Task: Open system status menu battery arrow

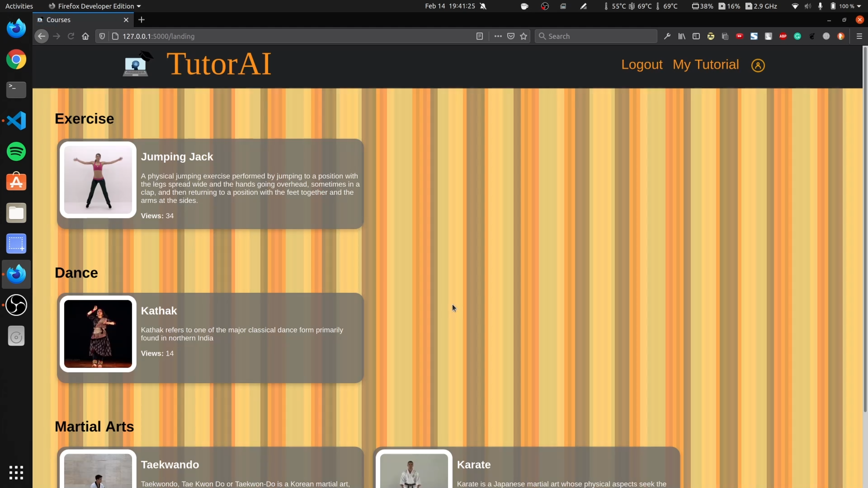Action: tap(859, 6)
